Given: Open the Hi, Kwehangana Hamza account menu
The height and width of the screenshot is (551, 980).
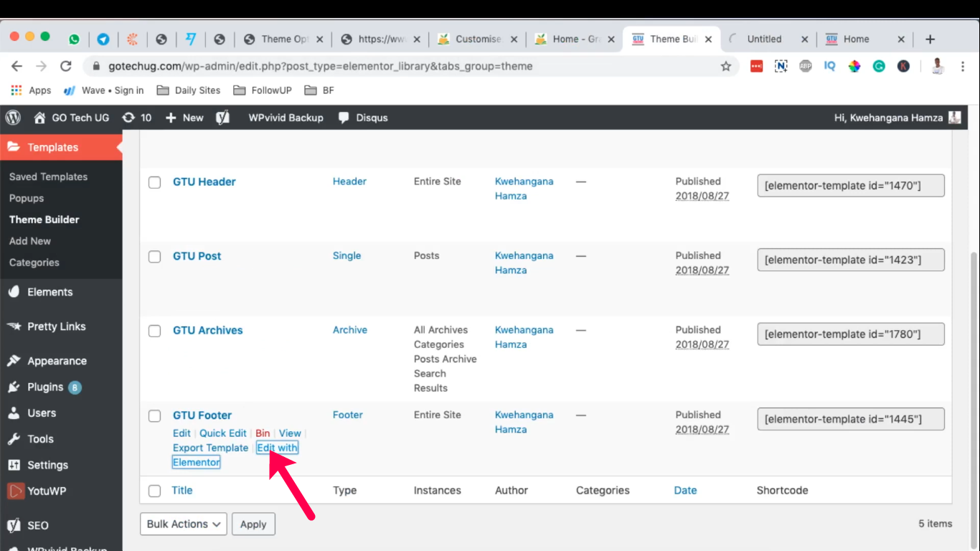Looking at the screenshot, I should pyautogui.click(x=897, y=118).
